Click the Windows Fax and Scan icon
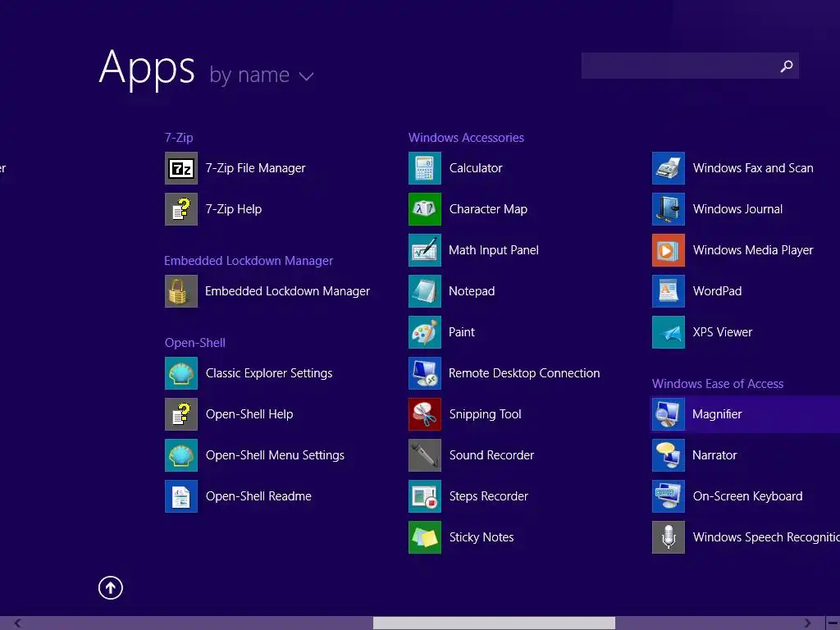Screen dimensions: 840x630 point(669,168)
